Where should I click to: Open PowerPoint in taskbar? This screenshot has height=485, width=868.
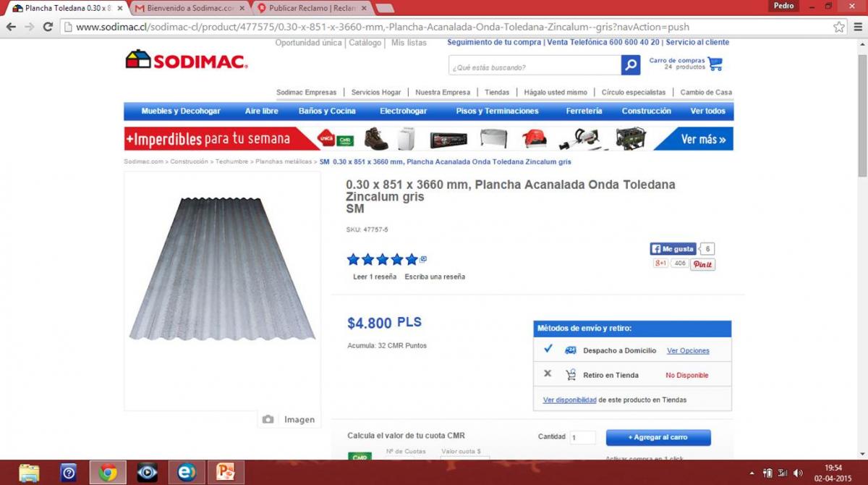click(x=225, y=472)
